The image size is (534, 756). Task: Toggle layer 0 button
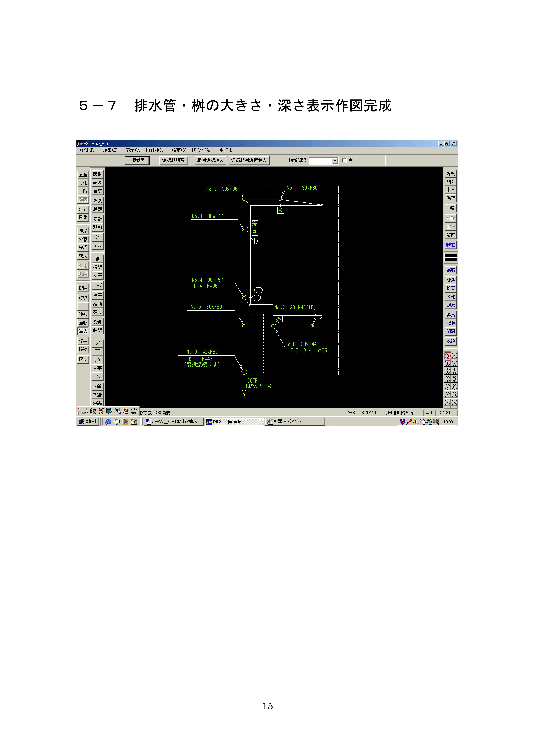click(447, 356)
